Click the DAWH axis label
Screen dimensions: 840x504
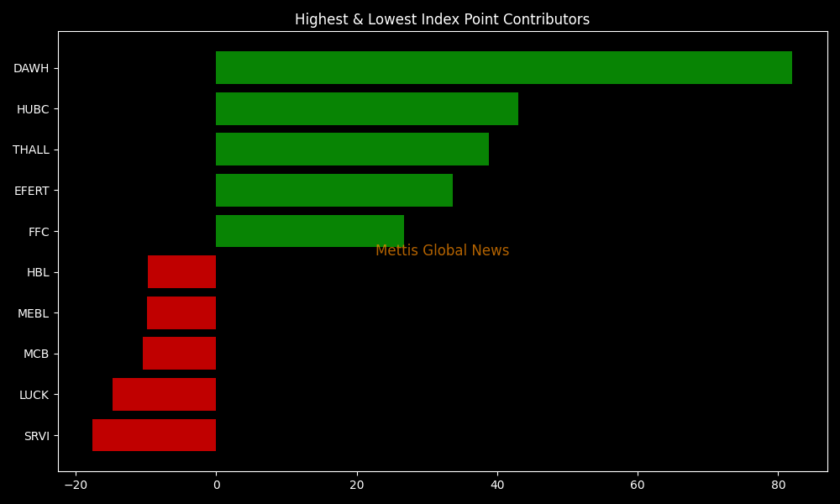(31, 68)
